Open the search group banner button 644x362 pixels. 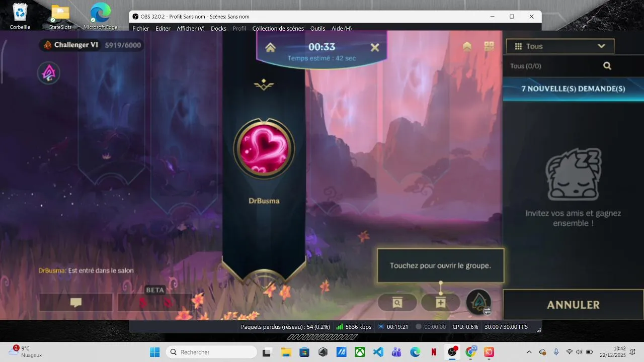(x=397, y=303)
